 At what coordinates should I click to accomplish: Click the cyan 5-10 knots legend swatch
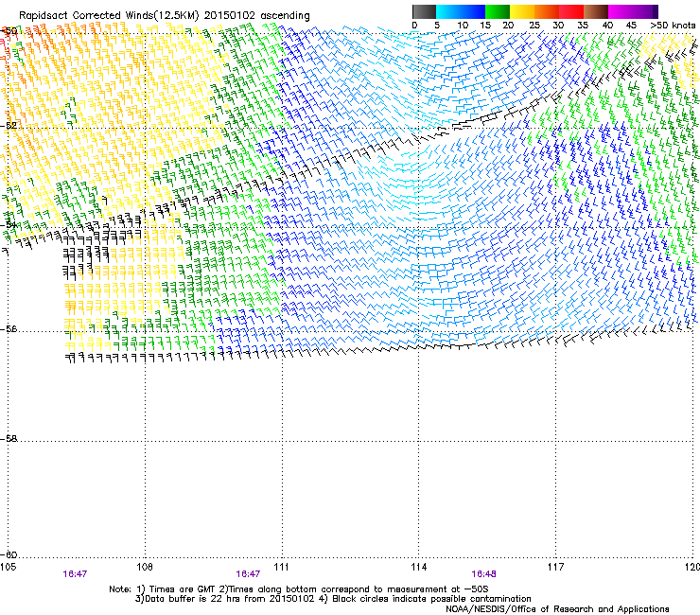point(448,11)
